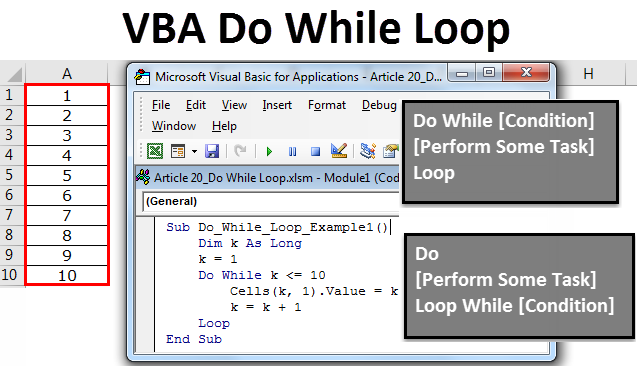Toggle Design Mode ruler-and-pencil icon
The width and height of the screenshot is (637, 372).
pos(339,151)
